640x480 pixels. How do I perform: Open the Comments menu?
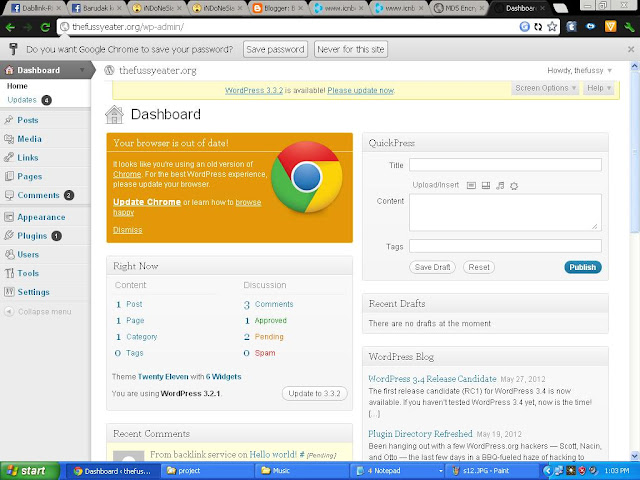(38, 195)
